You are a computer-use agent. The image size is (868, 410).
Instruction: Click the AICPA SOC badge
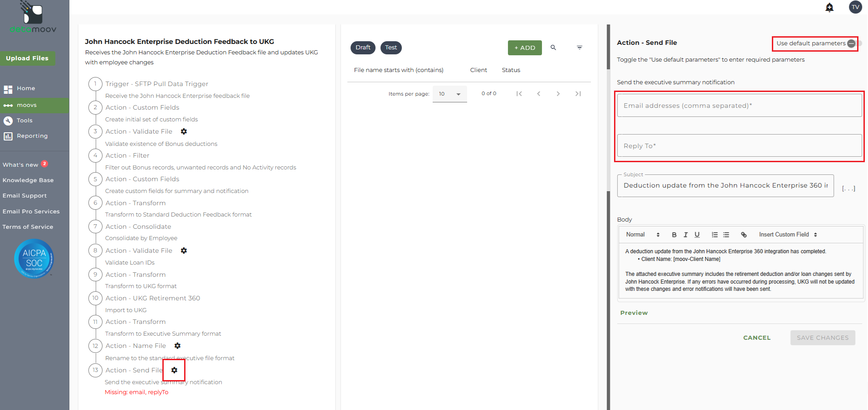34,259
